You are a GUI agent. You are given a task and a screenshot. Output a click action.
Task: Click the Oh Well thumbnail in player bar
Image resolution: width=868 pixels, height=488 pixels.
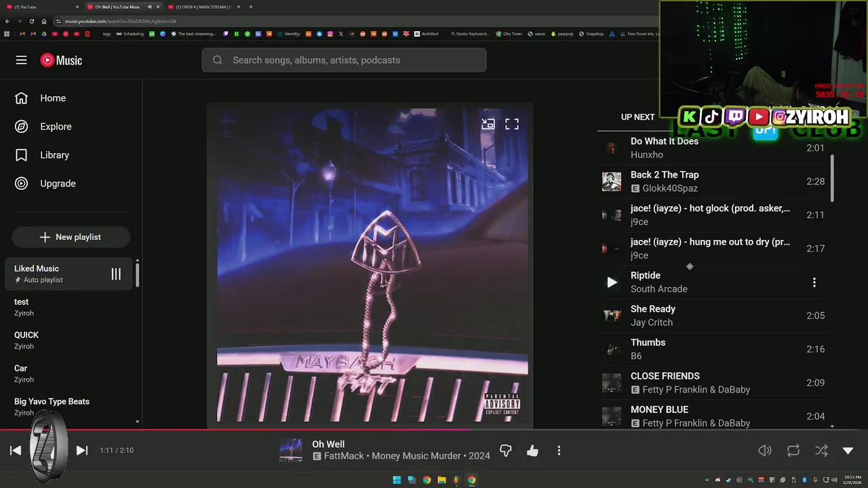291,451
